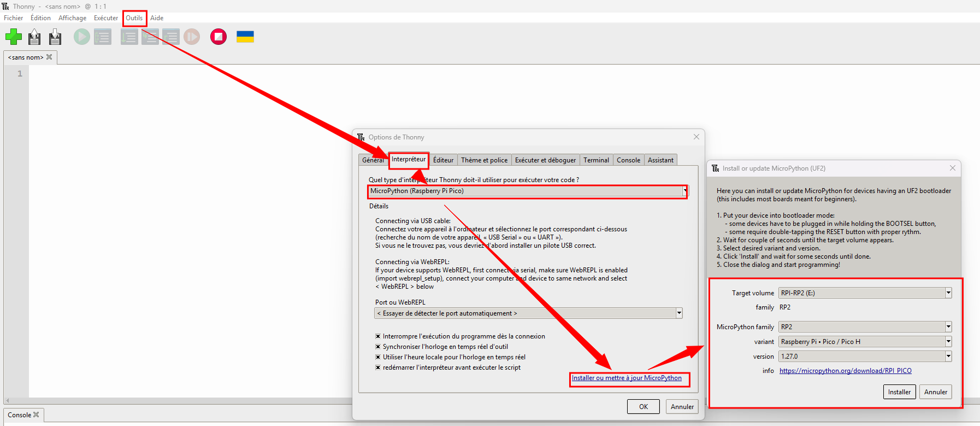This screenshot has width=980, height=426.
Task: Click the Thonny app icon in main title bar
Action: point(5,6)
